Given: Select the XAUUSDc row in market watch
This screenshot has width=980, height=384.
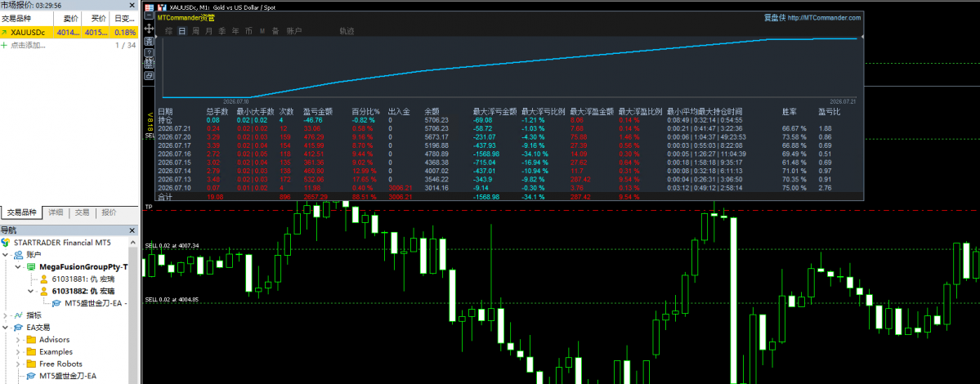Looking at the screenshot, I should (69, 32).
